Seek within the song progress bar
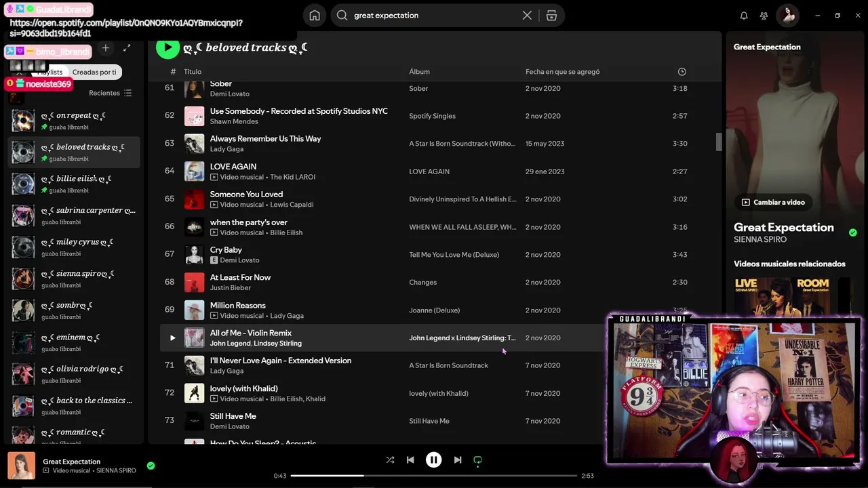The image size is (868, 488). point(434,476)
